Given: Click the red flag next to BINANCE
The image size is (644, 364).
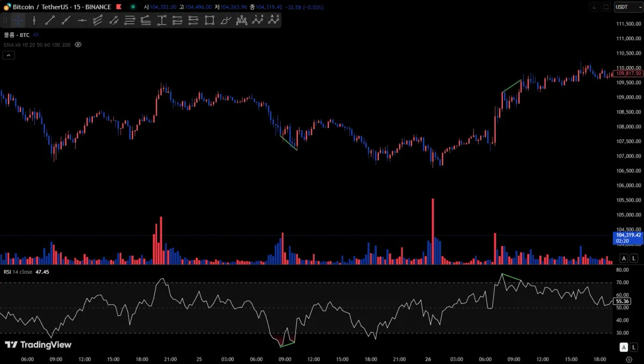Looking at the screenshot, I should click(118, 7).
